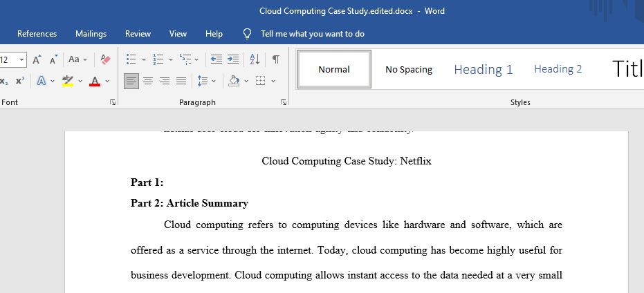The image size is (644, 293).
Task: Apply shading paint bucket
Action: pos(234,81)
